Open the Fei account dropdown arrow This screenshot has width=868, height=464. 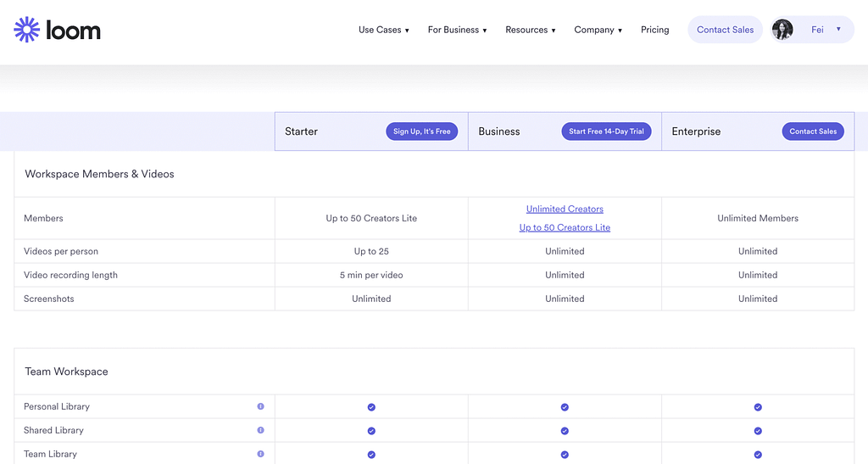[838, 30]
